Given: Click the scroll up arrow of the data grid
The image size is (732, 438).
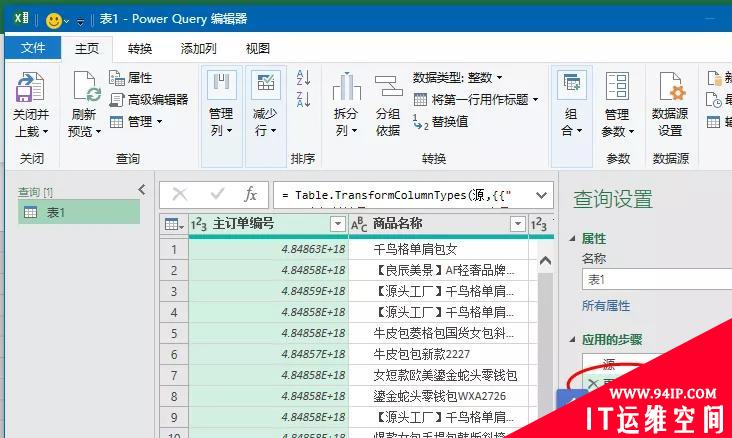Looking at the screenshot, I should (545, 261).
